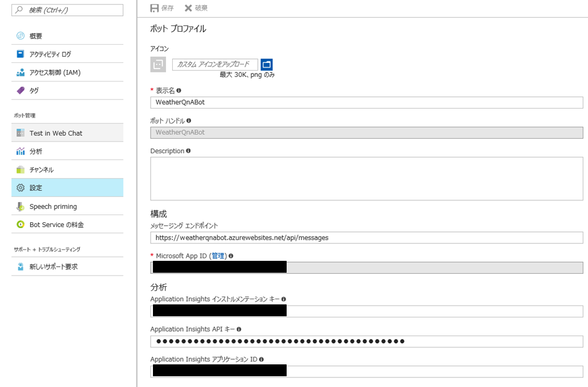Select Test in Web Chat
The height and width of the screenshot is (387, 588).
pos(67,133)
